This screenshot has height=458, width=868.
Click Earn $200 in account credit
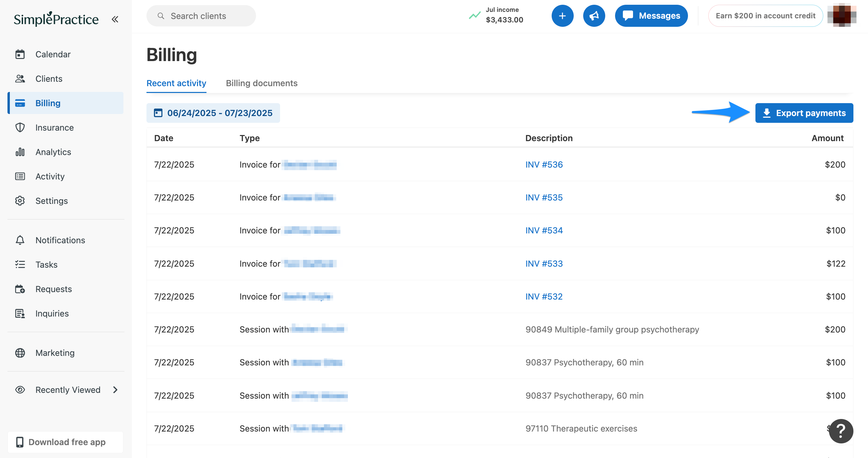pyautogui.click(x=765, y=16)
